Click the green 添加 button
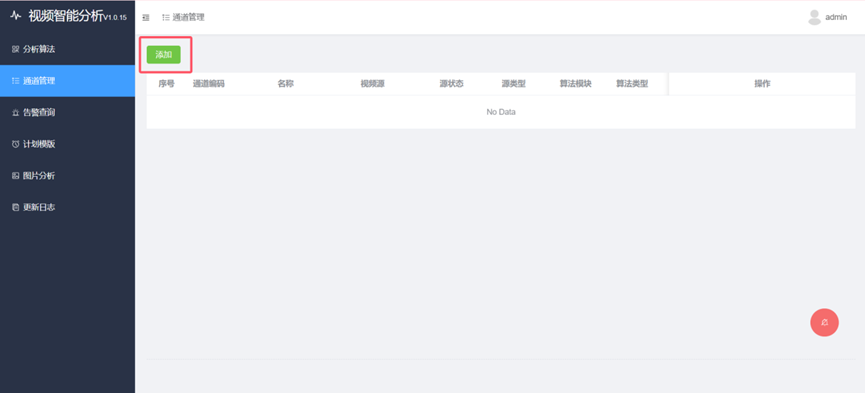This screenshot has height=393, width=865. point(163,55)
